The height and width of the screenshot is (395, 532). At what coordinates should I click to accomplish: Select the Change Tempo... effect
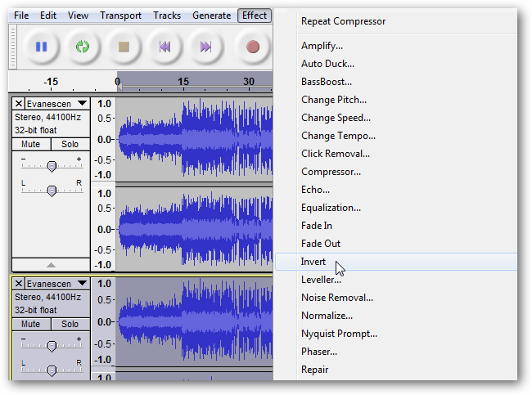coord(396,136)
